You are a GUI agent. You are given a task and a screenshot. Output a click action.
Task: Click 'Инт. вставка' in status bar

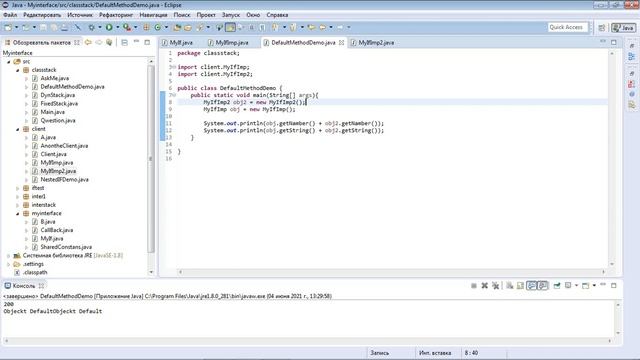(x=435, y=353)
